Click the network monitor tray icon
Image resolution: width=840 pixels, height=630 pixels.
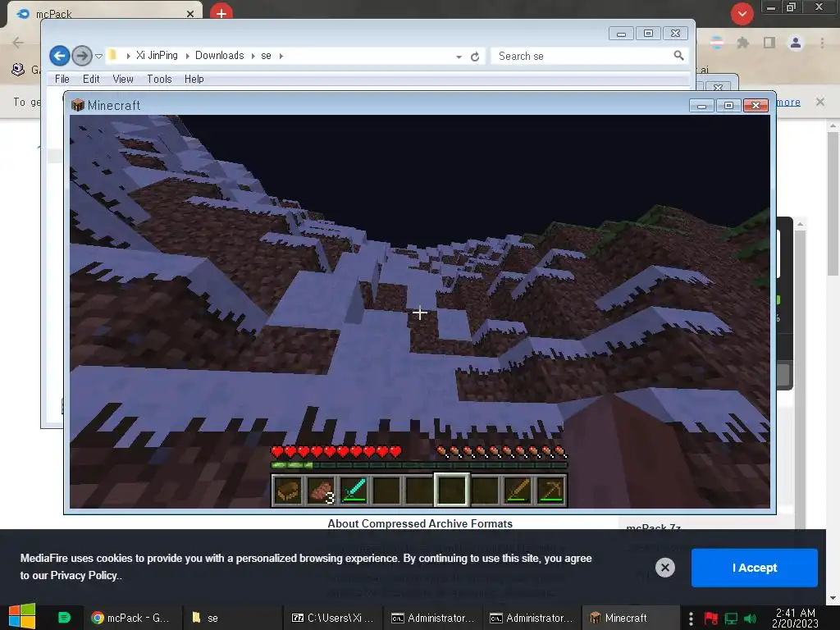tap(731, 619)
